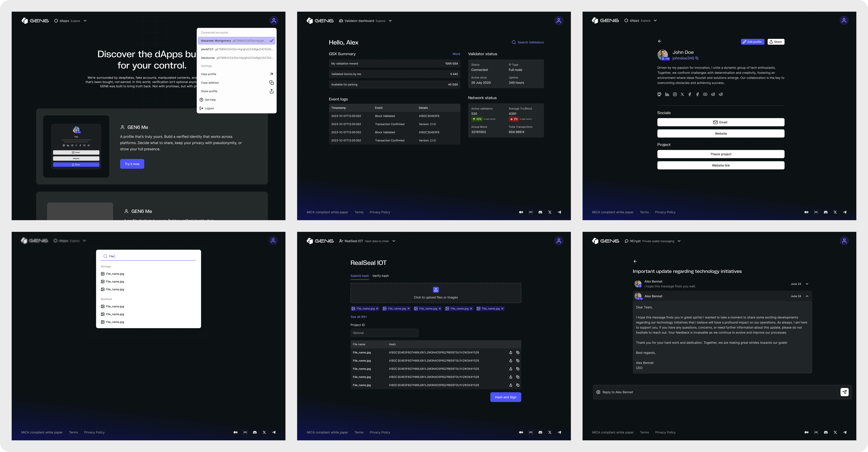Click the Share button on John Doe profile
The image size is (868, 452).
(x=776, y=42)
